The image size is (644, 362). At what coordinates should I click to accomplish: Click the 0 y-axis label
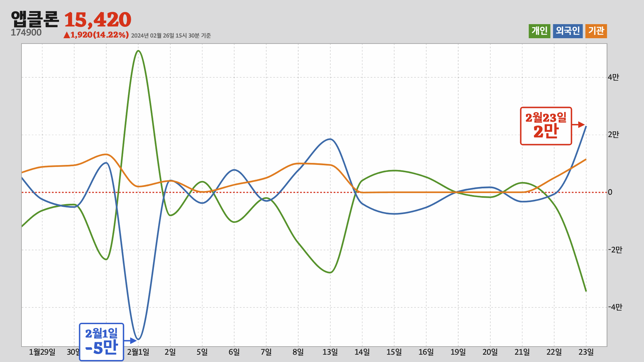coord(610,192)
